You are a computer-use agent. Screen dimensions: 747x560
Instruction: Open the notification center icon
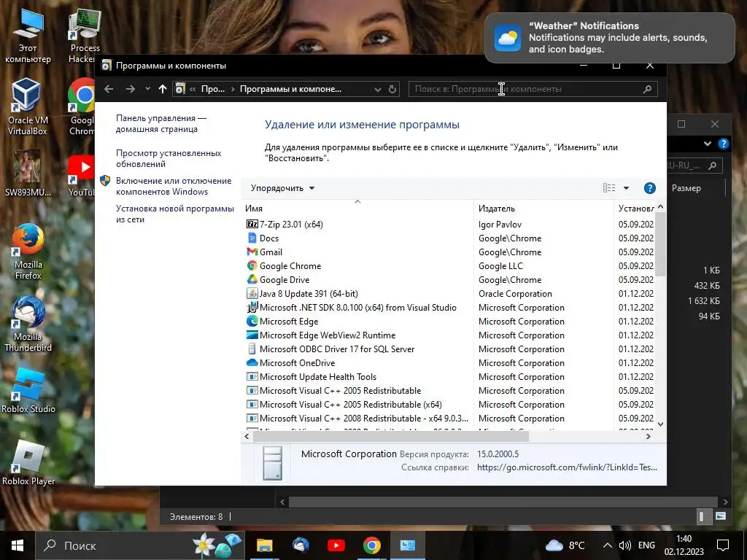point(723,545)
